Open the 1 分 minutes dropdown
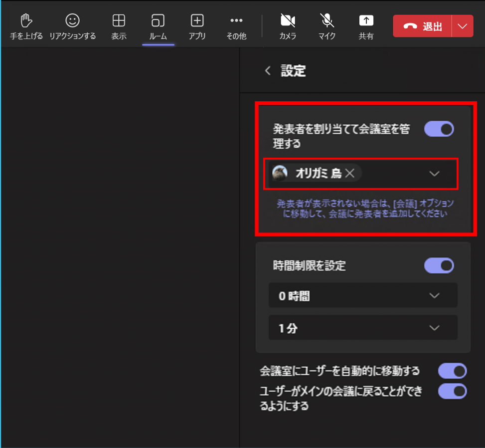This screenshot has height=448, width=485. pyautogui.click(x=434, y=328)
